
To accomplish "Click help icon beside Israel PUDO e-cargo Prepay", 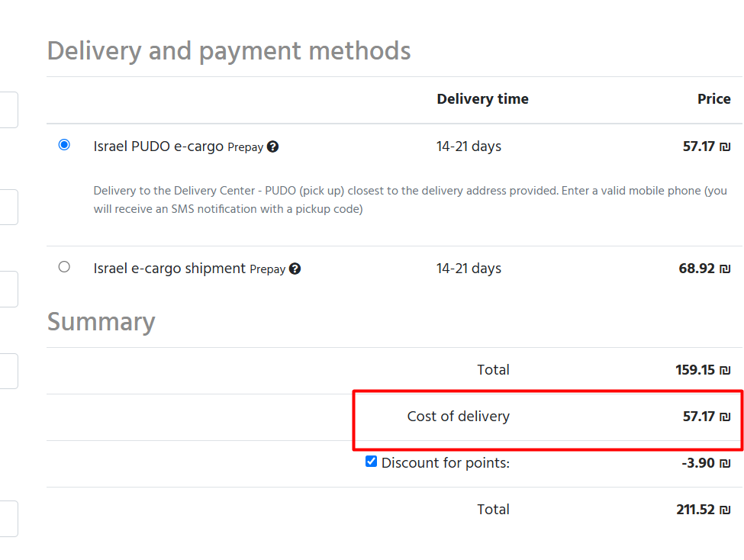I will pos(273,146).
